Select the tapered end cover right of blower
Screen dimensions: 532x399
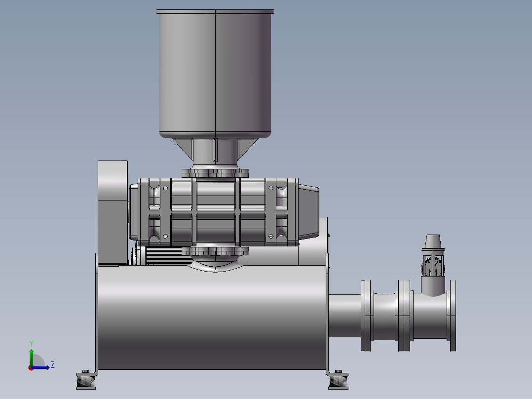(308, 212)
